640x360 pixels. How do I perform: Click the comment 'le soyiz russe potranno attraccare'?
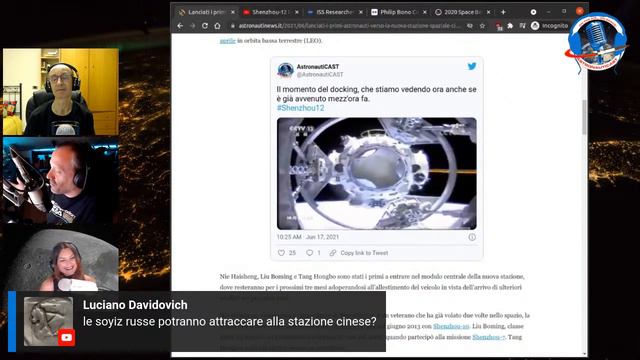[x=229, y=322]
